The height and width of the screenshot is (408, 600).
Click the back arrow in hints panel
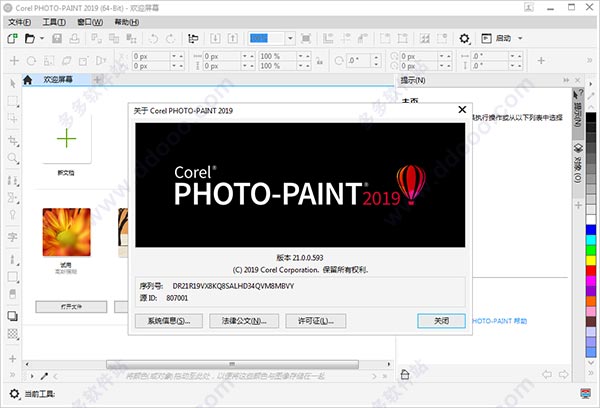coord(546,374)
